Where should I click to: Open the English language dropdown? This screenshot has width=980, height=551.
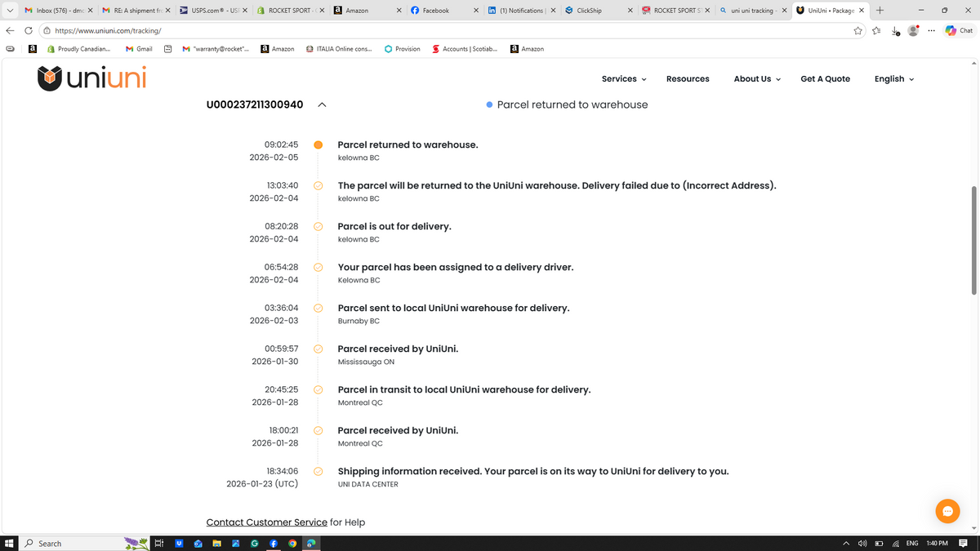coord(894,79)
